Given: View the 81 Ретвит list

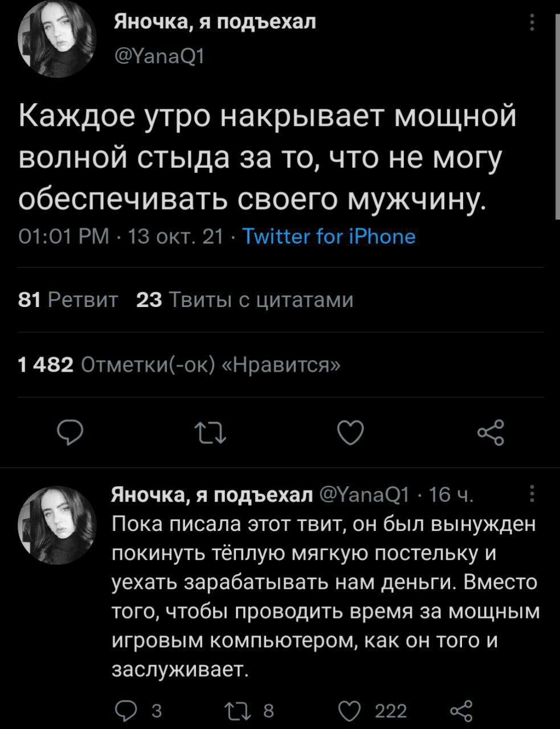Looking at the screenshot, I should pyautogui.click(x=68, y=300).
